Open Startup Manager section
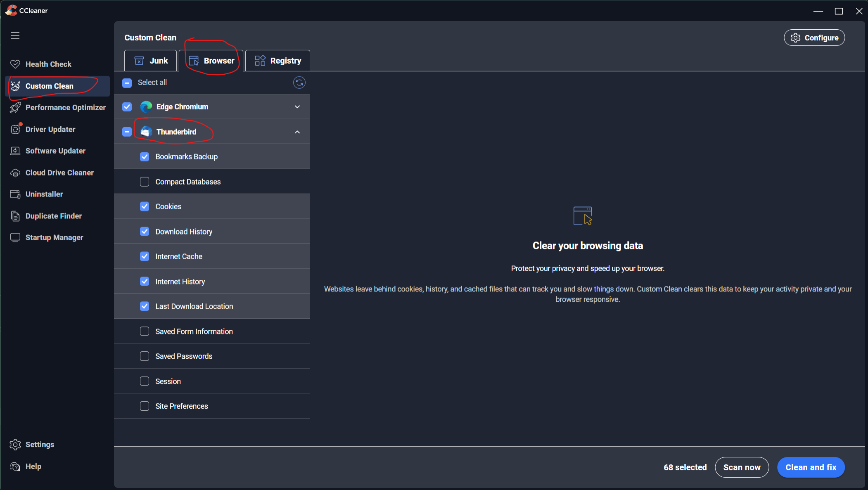 pyautogui.click(x=57, y=237)
